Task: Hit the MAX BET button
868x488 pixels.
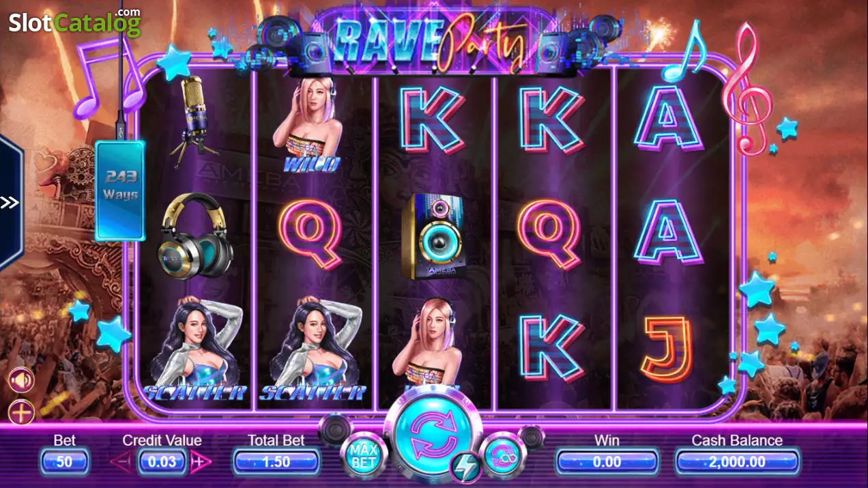Action: (x=364, y=455)
